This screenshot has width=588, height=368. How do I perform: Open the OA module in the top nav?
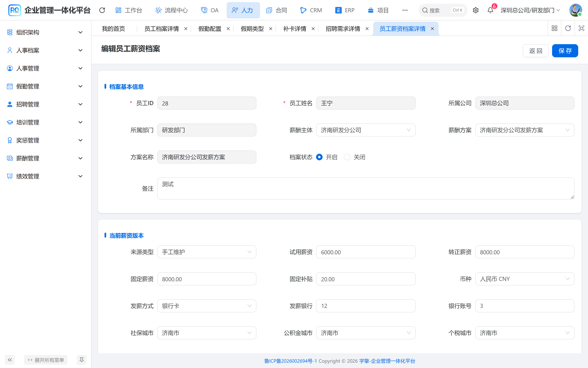[x=210, y=10]
